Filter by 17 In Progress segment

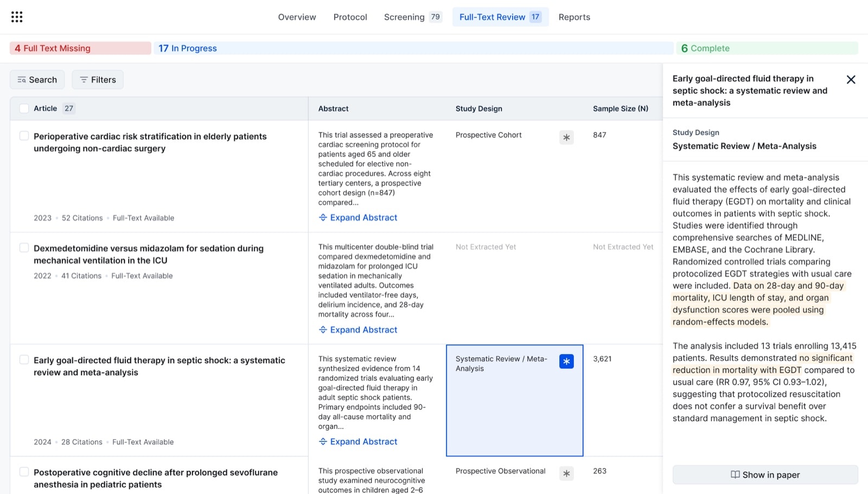[x=414, y=48]
